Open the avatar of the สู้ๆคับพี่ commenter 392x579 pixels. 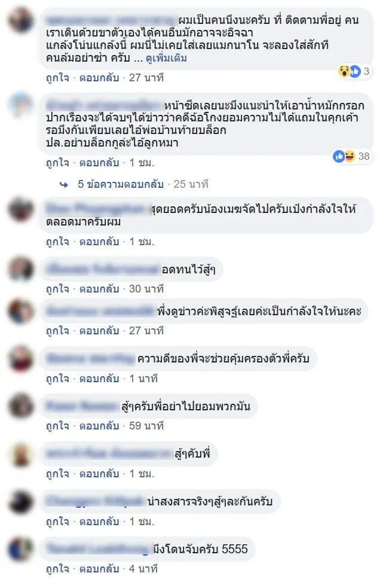point(21,454)
